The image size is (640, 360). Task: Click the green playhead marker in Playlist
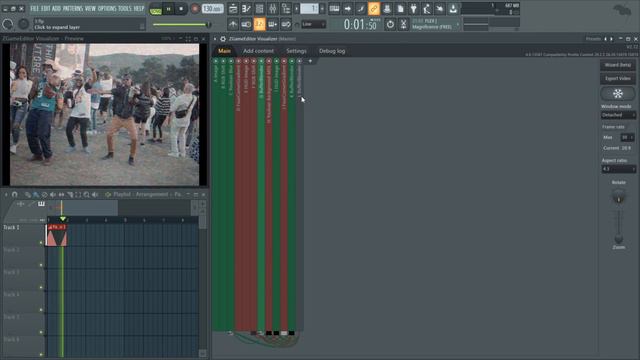coord(62,220)
